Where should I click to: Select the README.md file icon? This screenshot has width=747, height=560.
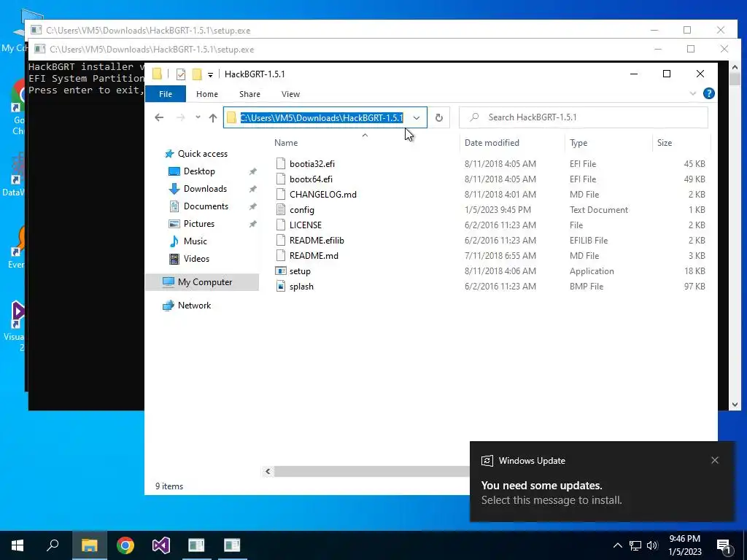click(x=281, y=256)
